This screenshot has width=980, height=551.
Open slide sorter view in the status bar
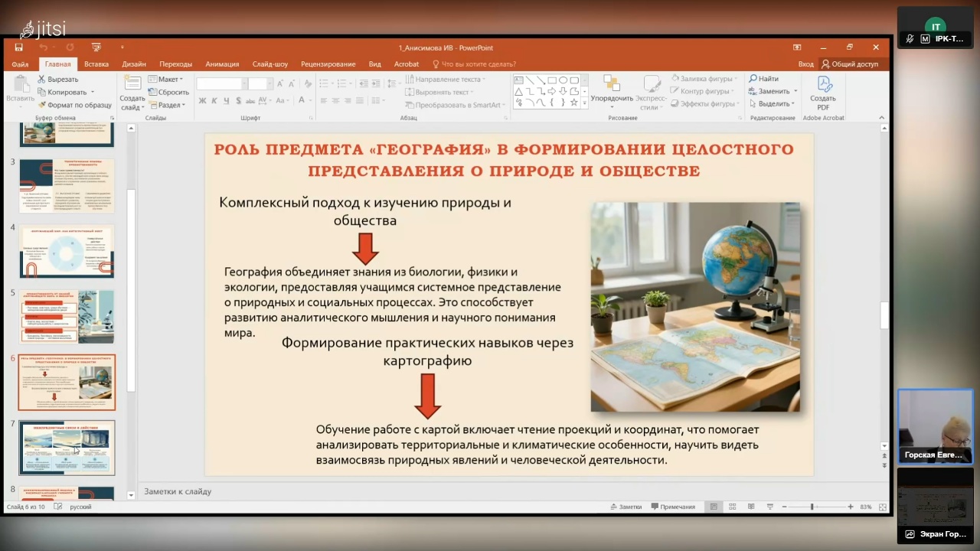(x=733, y=507)
